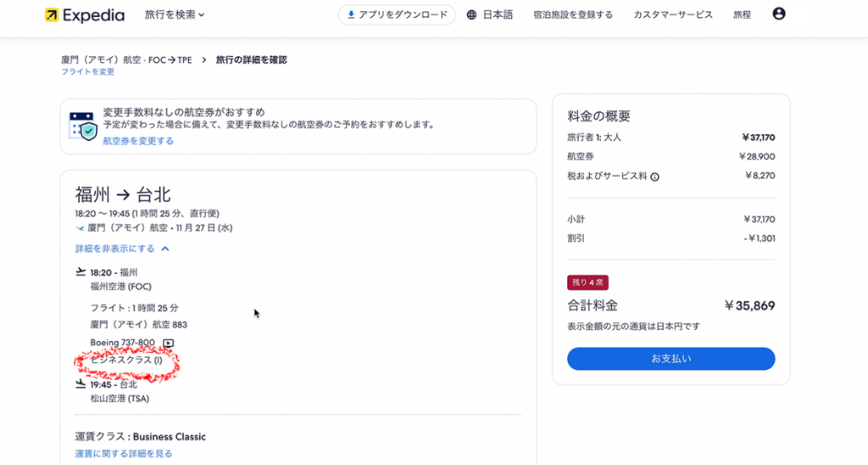
Task: Click the globe icon beside 日本語
Action: click(472, 14)
